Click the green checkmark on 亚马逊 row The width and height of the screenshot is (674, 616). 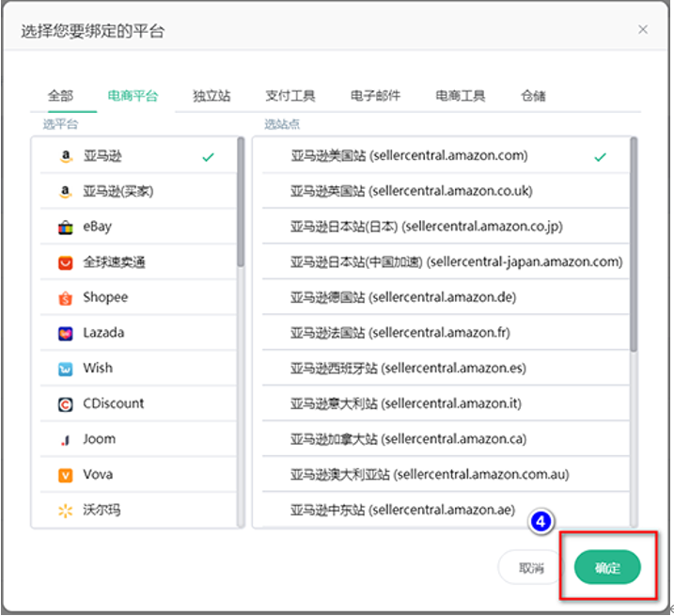208,157
